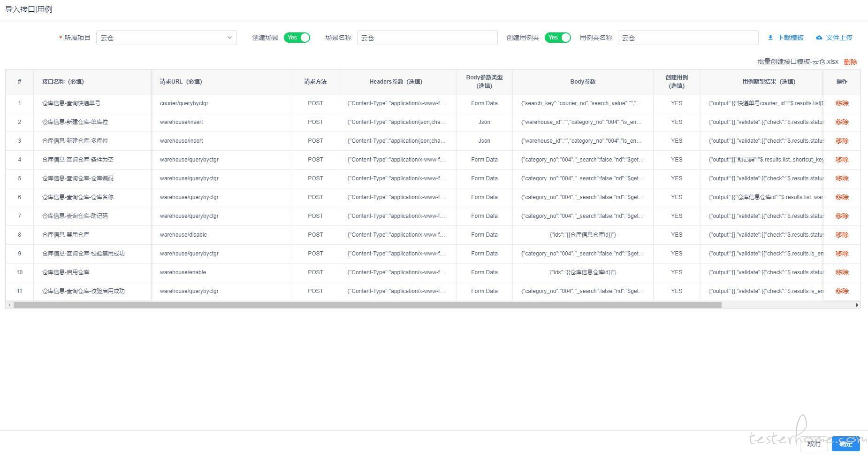Click Json body type in row 2
This screenshot has height=456, width=868.
(x=484, y=122)
